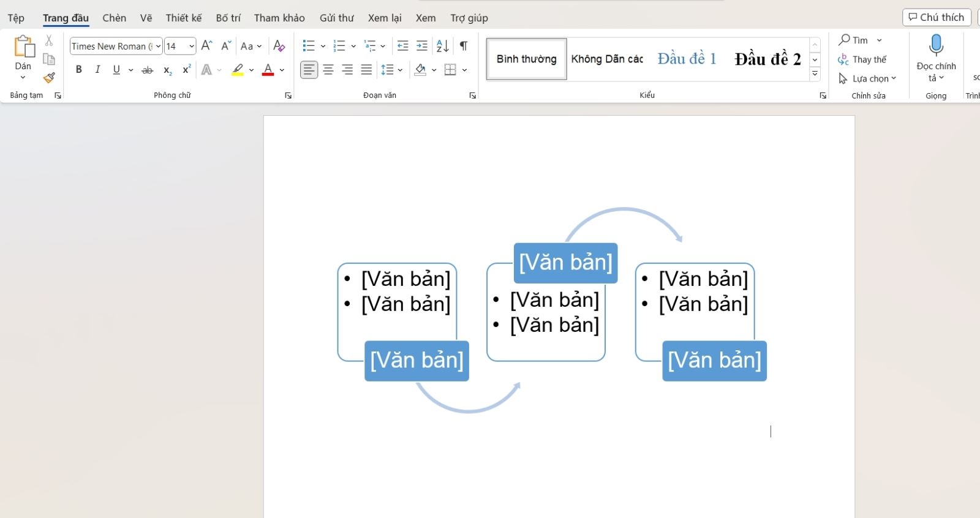Image resolution: width=980 pixels, height=518 pixels.
Task: Click the numbered list icon
Action: pos(339,46)
